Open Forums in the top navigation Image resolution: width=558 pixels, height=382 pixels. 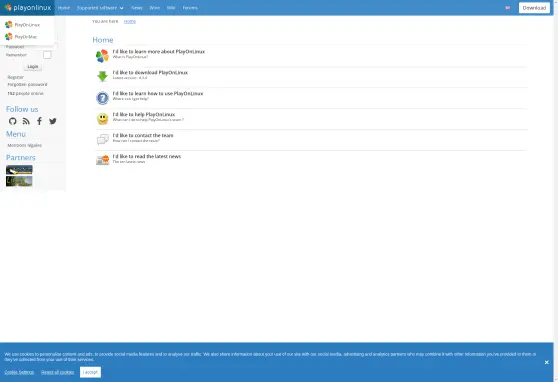190,7
